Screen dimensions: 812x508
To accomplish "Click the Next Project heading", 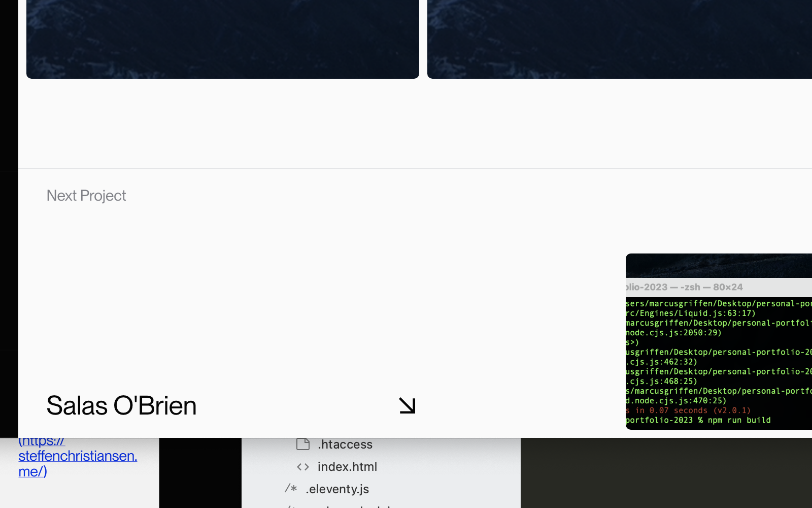I will click(x=86, y=196).
